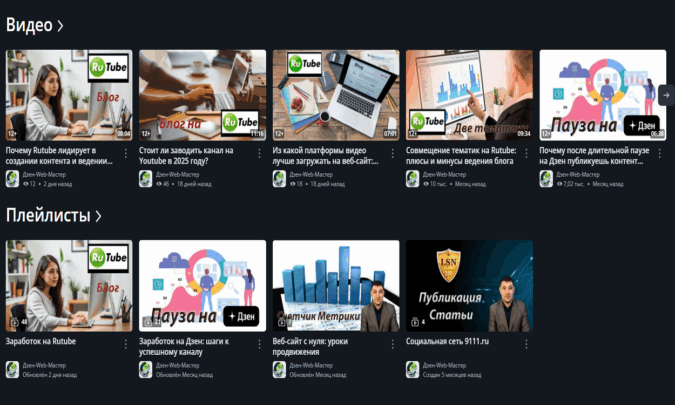Viewport: 675px width, 405px height.
Task: Click title 'Из какой платформы видео лучше загружать'
Action: point(325,156)
